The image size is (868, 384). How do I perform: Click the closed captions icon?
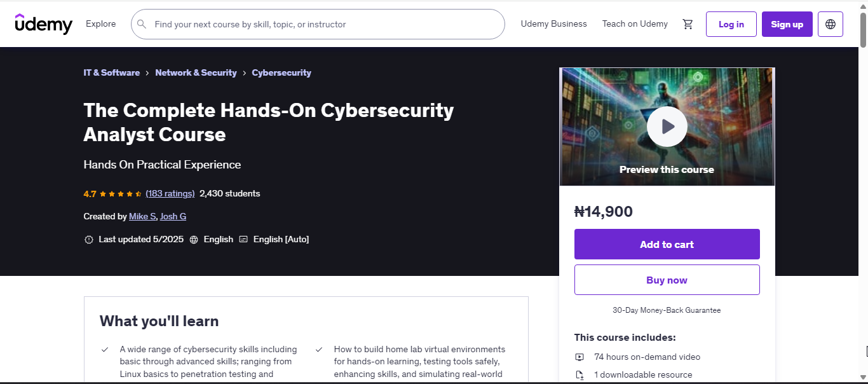pyautogui.click(x=243, y=240)
